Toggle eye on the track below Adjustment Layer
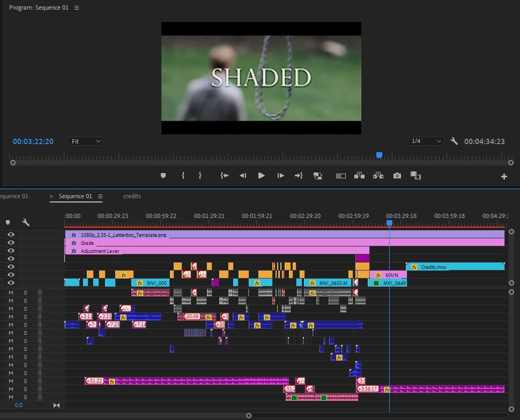Image resolution: width=520 pixels, height=420 pixels. pos(11,259)
